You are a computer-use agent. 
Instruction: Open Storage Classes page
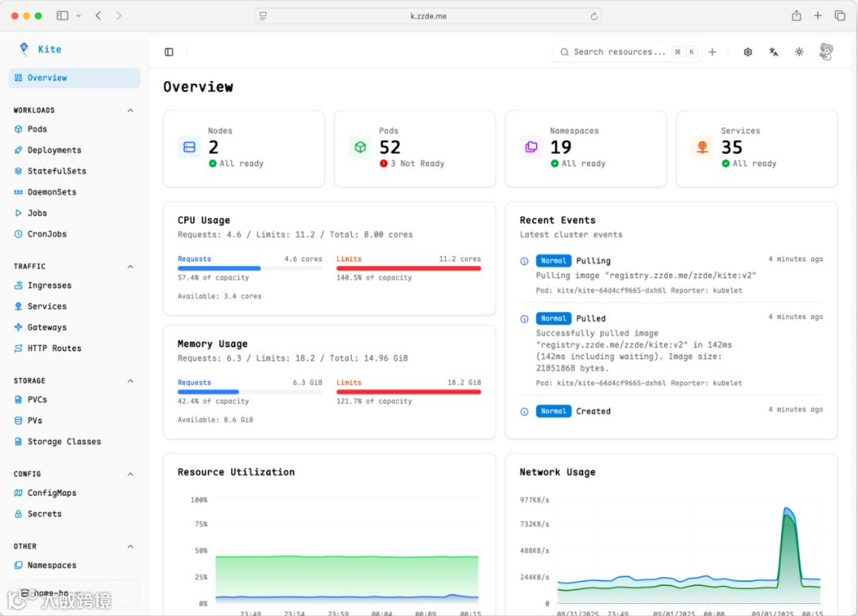pos(64,441)
